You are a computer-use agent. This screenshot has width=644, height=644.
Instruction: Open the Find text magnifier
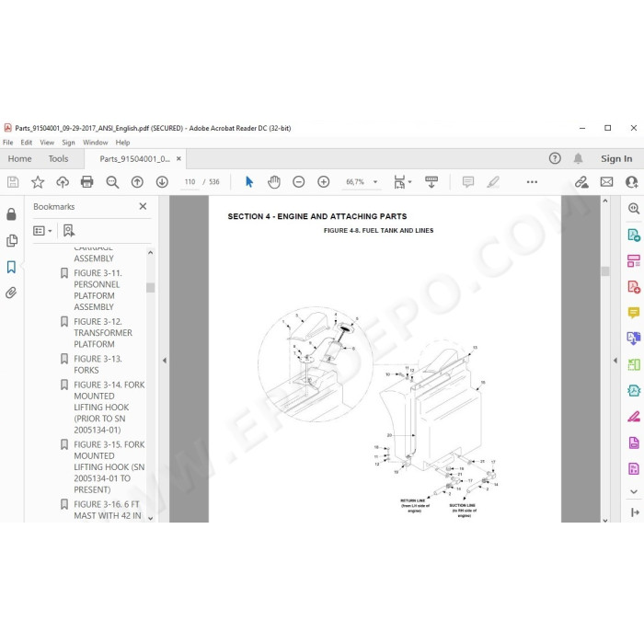112,182
